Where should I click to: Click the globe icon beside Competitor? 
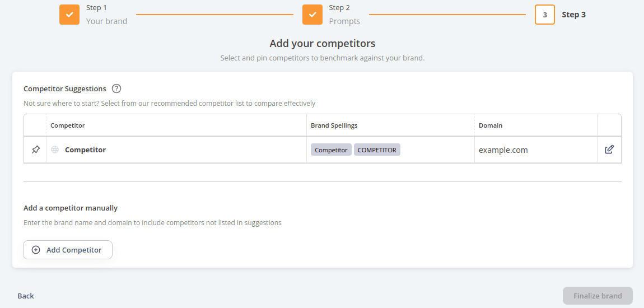tap(55, 150)
